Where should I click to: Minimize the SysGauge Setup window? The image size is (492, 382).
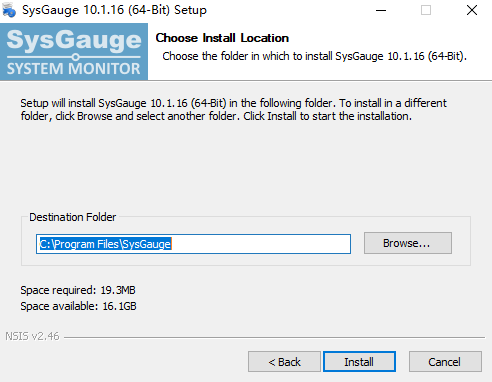381,10
